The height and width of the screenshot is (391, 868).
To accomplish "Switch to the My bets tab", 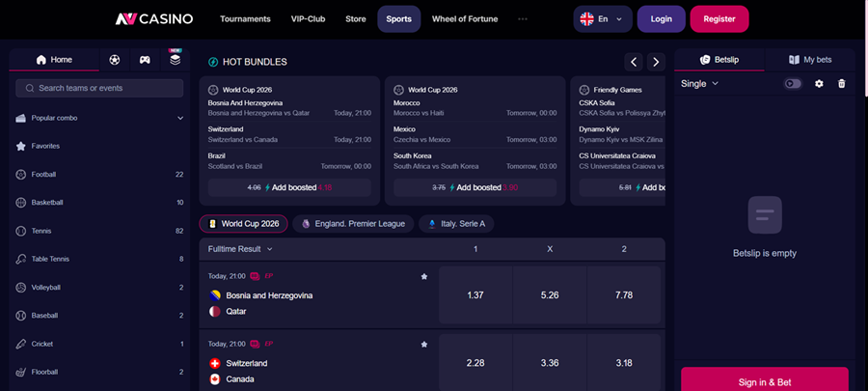I will (810, 60).
